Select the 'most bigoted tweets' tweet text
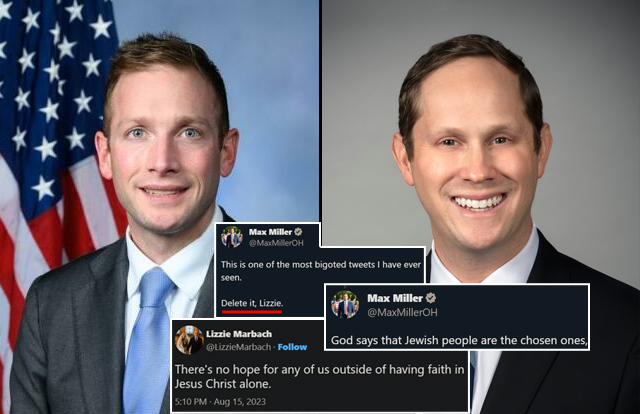The image size is (640, 414). pyautogui.click(x=321, y=271)
